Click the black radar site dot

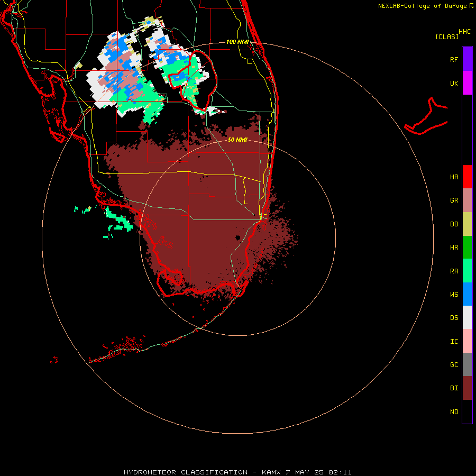coord(237,237)
